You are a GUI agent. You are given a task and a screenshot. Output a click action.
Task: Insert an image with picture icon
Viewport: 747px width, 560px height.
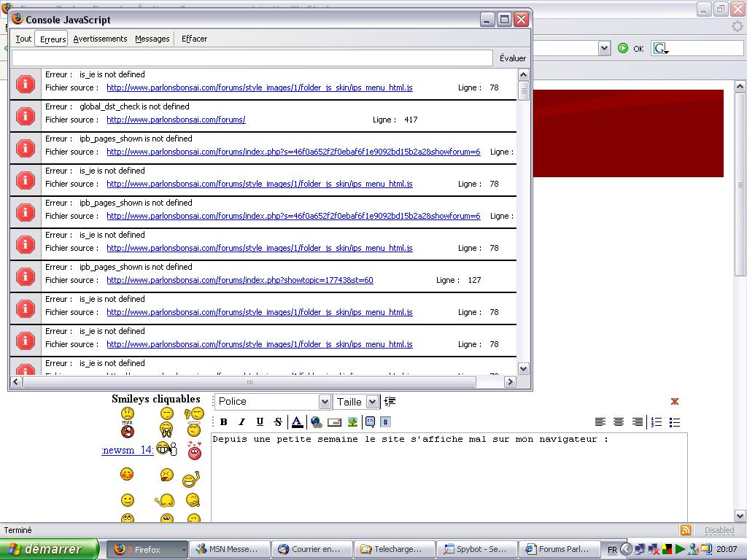coord(352,421)
